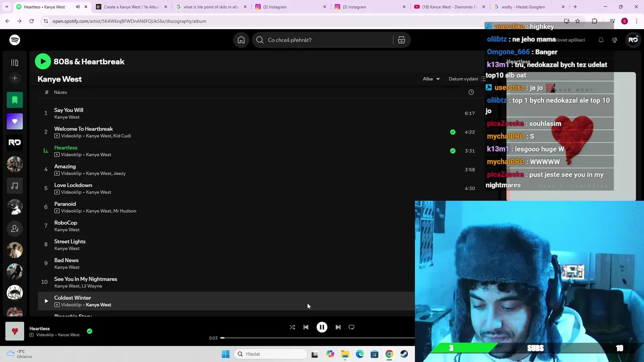Viewport: 644px width, 362px height.
Task: Open the RD playlist in sidebar
Action: pos(15,143)
